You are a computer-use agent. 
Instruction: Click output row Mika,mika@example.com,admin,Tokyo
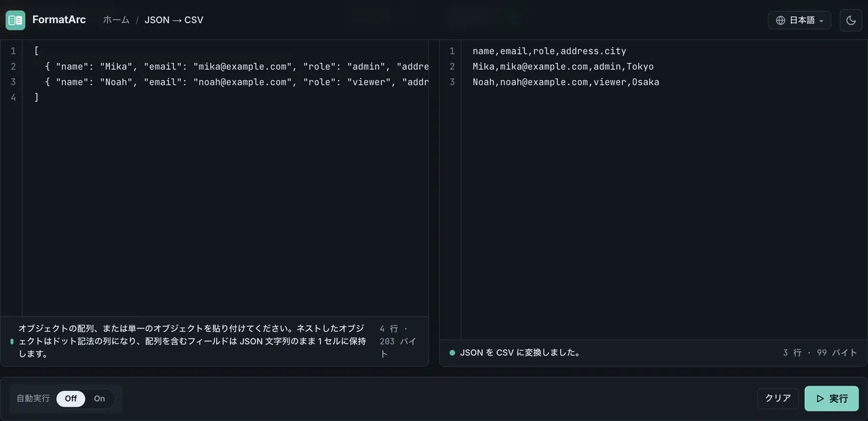coord(563,66)
